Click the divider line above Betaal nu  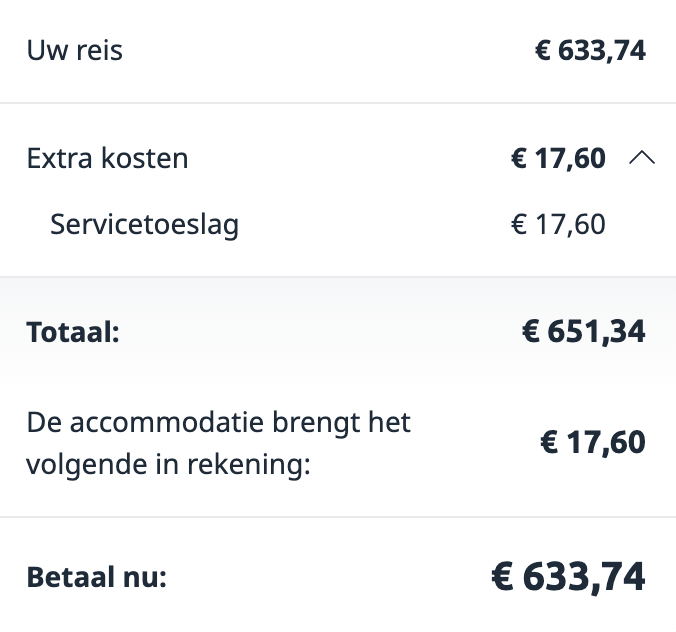(338, 516)
